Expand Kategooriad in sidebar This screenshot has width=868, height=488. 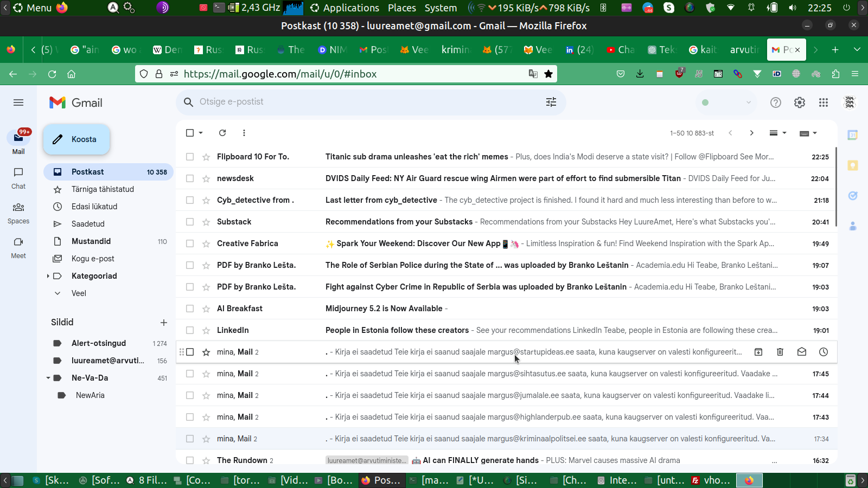pyautogui.click(x=48, y=276)
